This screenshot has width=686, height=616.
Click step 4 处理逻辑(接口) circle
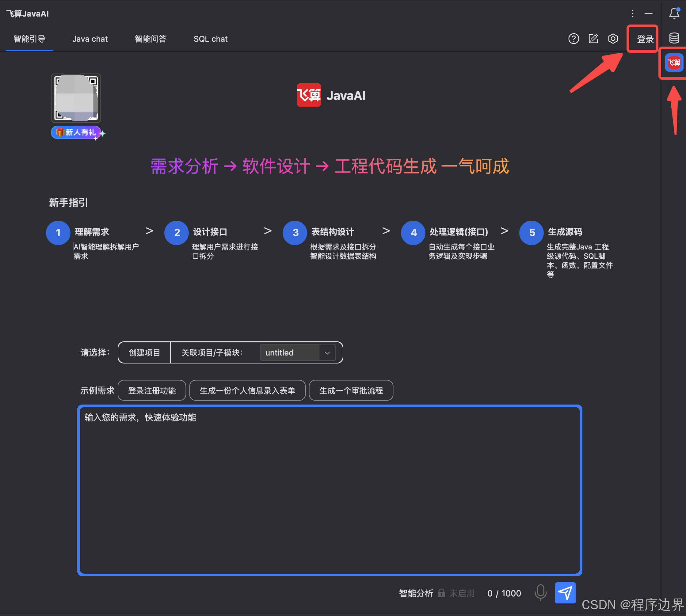(413, 233)
